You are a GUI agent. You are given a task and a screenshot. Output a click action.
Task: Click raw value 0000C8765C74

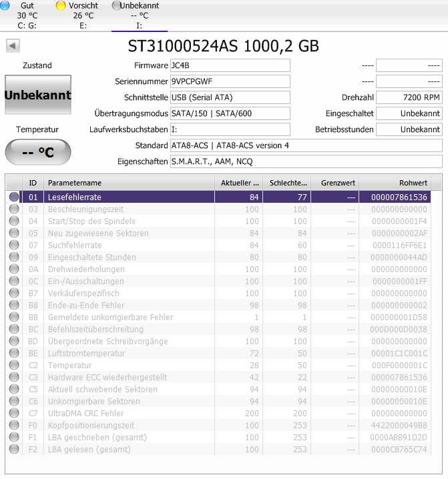[x=399, y=449]
